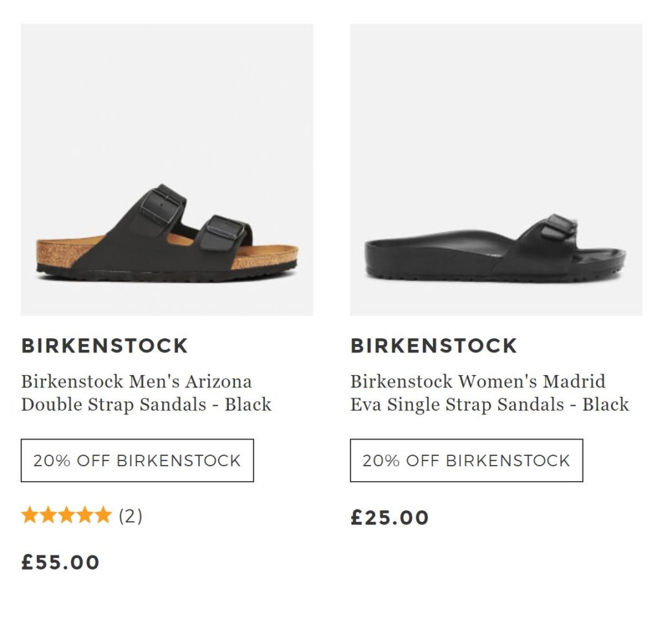Open the Women's Madrid Eva product image
Image resolution: width=662 pixels, height=644 pixels.
click(x=496, y=169)
